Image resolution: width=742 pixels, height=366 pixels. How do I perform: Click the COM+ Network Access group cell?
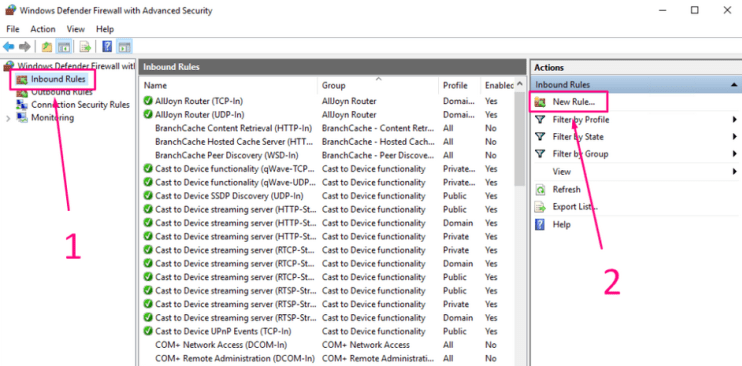366,345
